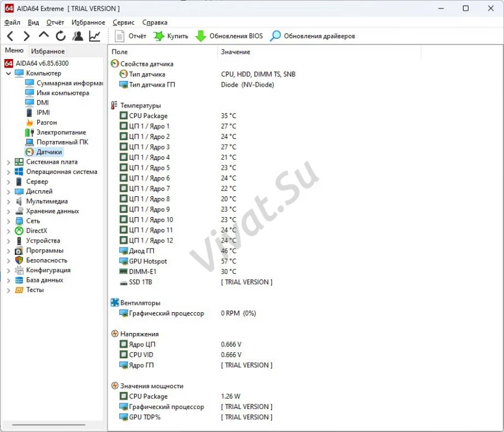The height and width of the screenshot is (432, 504).
Task: Click the Значение column header
Action: pos(235,52)
